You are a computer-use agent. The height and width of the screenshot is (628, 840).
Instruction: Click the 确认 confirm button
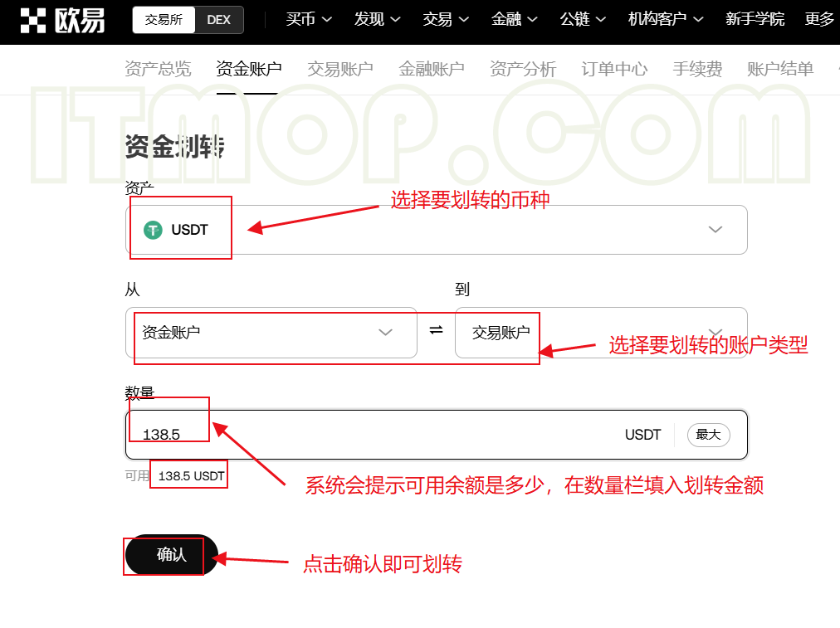(171, 555)
